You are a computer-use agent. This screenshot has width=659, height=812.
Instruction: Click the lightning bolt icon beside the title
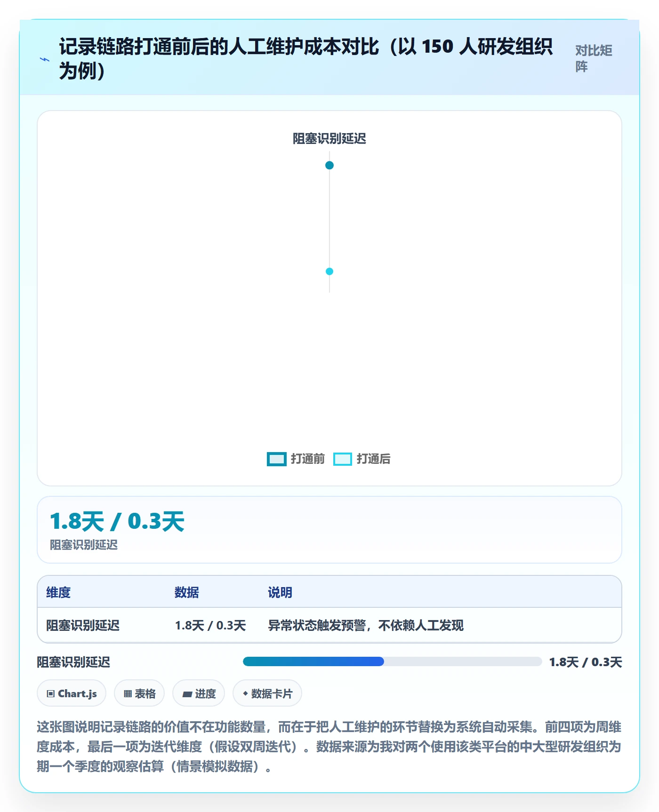click(x=45, y=59)
